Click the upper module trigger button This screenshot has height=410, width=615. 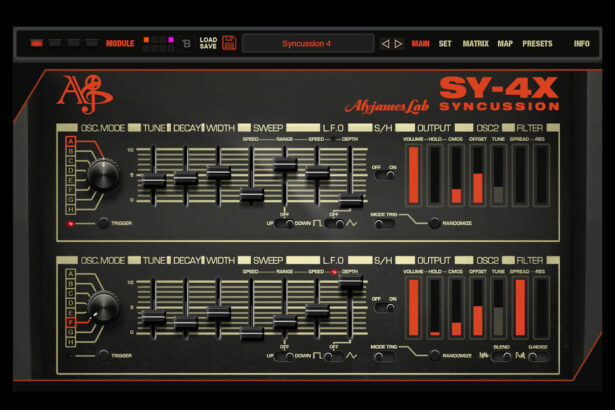(104, 223)
